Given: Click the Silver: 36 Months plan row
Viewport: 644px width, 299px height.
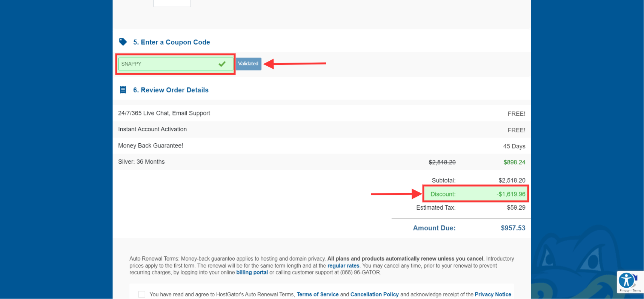Looking at the screenshot, I should click(x=141, y=162).
